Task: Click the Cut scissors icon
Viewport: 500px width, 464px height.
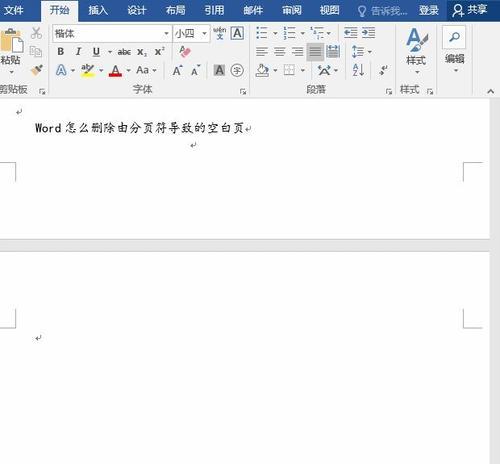Action: pos(36,33)
